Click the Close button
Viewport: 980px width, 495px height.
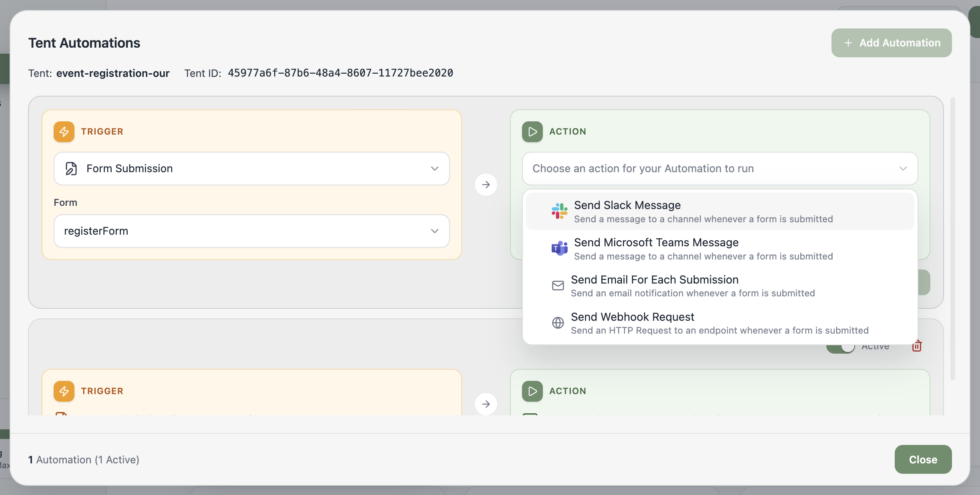point(923,459)
